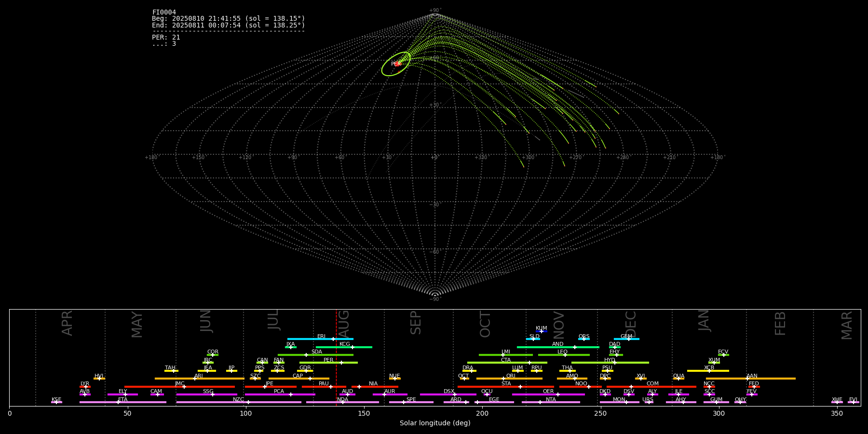
Task: Select the yellow XCB shower bar
Action: 708,371
